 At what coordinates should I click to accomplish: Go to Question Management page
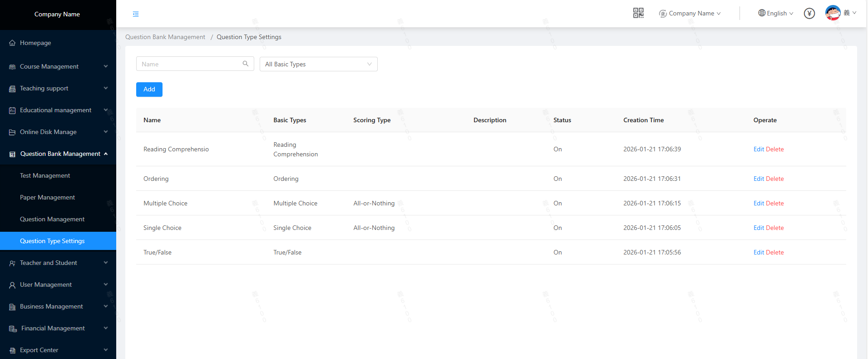tap(52, 219)
